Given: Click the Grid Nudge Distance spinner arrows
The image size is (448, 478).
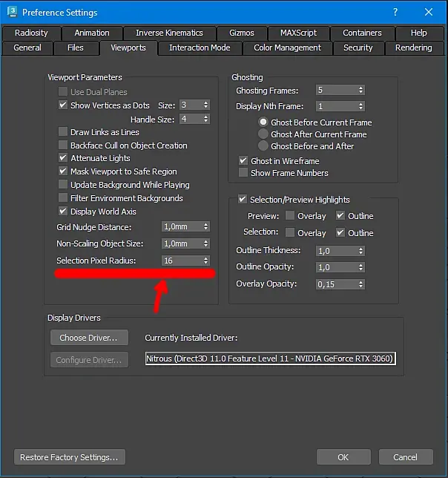Looking at the screenshot, I should [206, 226].
